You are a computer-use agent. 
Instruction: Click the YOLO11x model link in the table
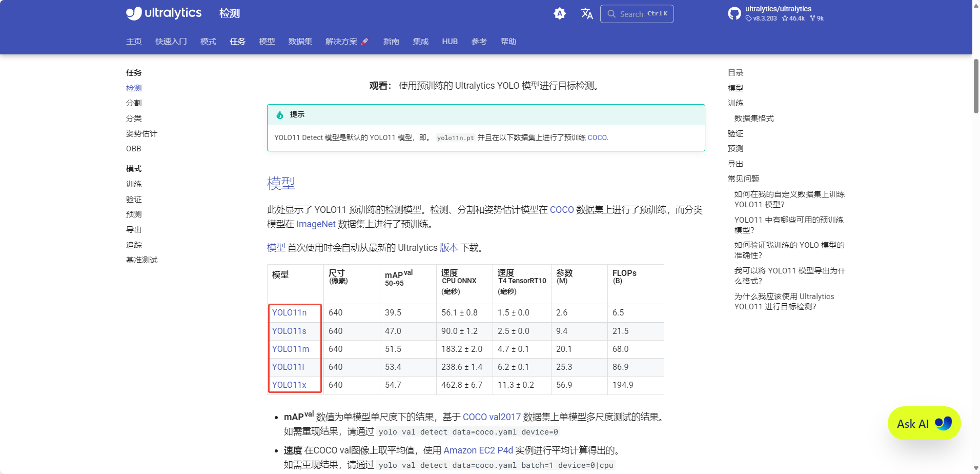point(289,384)
